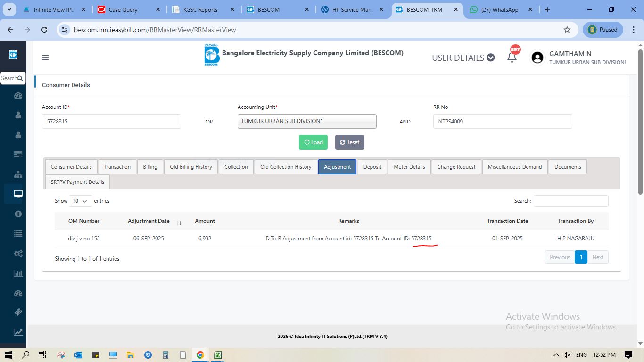Switch to the Billing tab
The width and height of the screenshot is (644, 362).
pos(150,167)
